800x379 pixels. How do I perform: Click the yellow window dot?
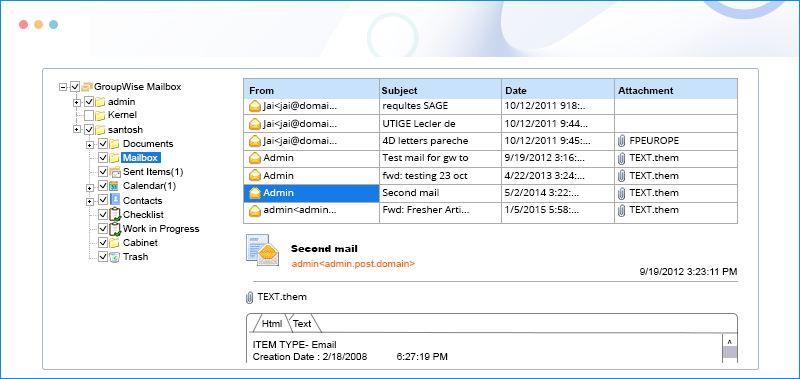click(x=38, y=24)
